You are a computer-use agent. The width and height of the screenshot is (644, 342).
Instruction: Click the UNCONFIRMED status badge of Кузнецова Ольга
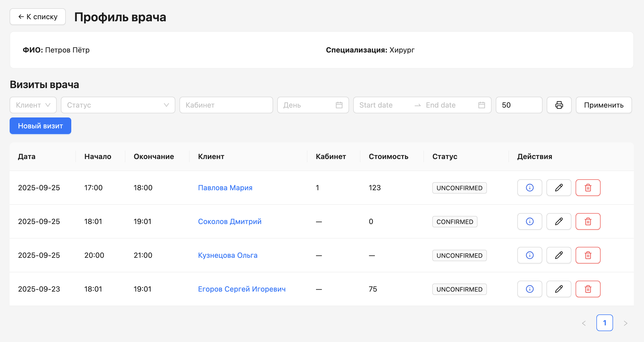pos(459,255)
